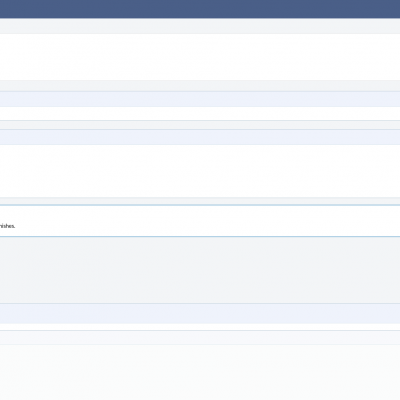Click the pale bottom strip below footer band
The width and height of the screenshot is (400, 400).
point(200,338)
